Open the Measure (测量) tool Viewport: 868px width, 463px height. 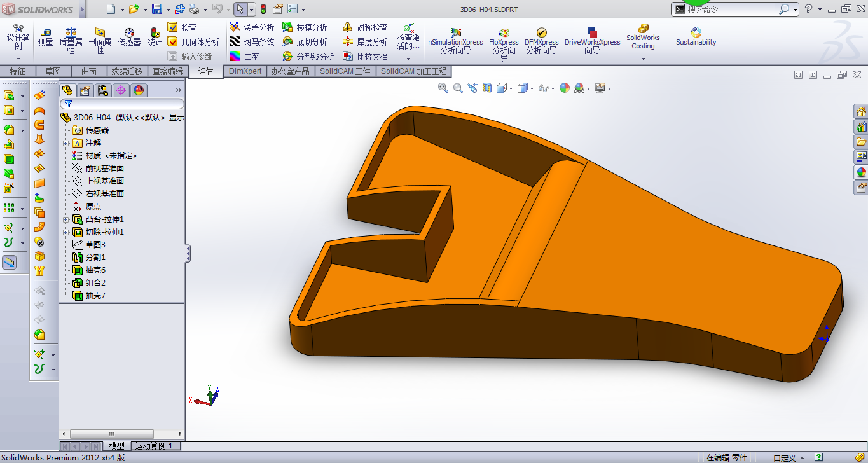click(x=45, y=37)
